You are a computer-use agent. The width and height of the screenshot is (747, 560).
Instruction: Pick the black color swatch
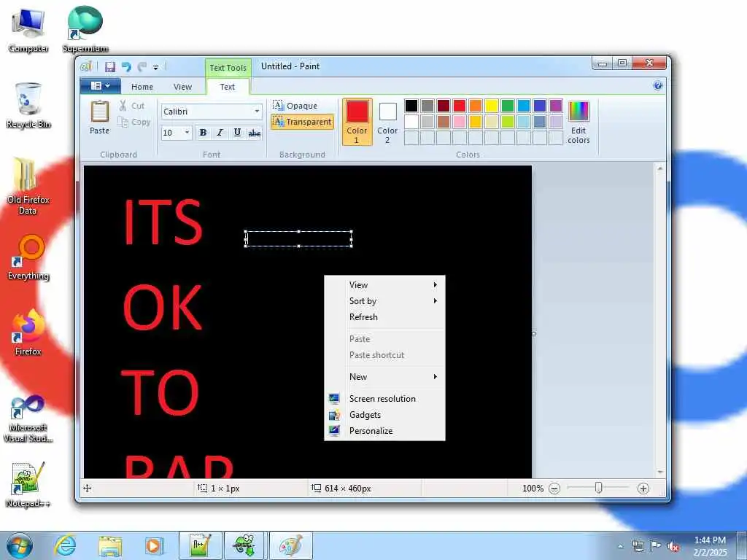pos(411,106)
